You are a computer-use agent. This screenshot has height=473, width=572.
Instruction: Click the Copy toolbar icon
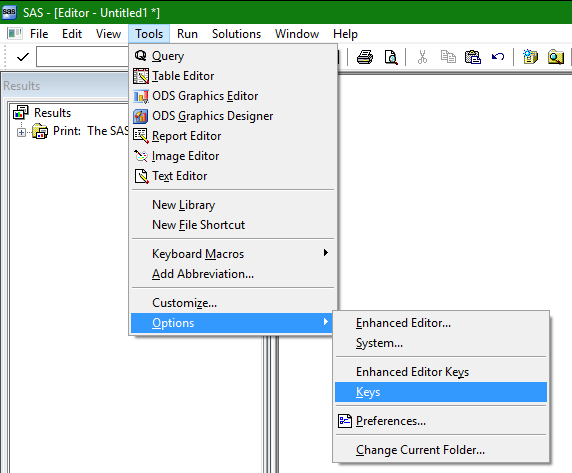(448, 57)
